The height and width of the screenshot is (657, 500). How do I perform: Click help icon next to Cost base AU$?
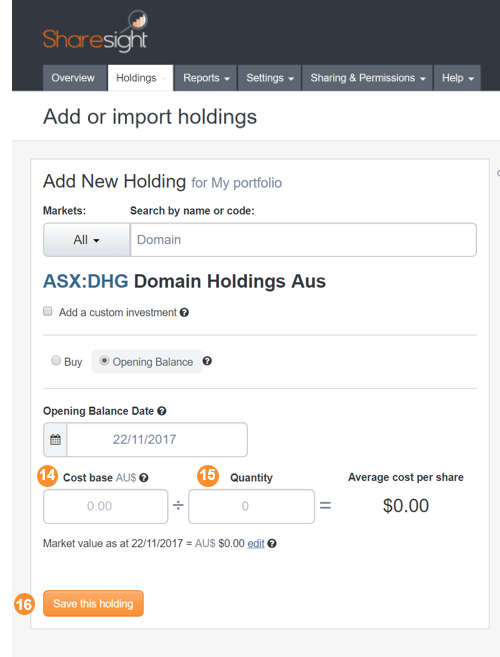[144, 478]
